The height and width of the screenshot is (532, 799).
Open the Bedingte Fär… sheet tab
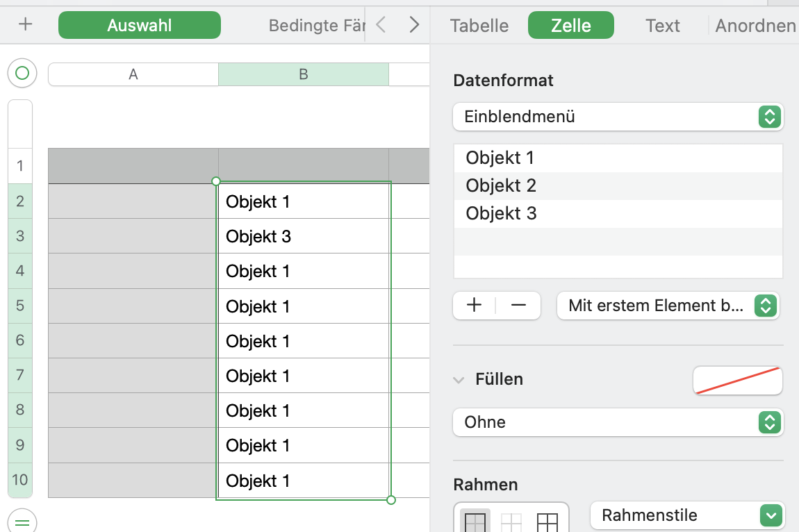(316, 26)
